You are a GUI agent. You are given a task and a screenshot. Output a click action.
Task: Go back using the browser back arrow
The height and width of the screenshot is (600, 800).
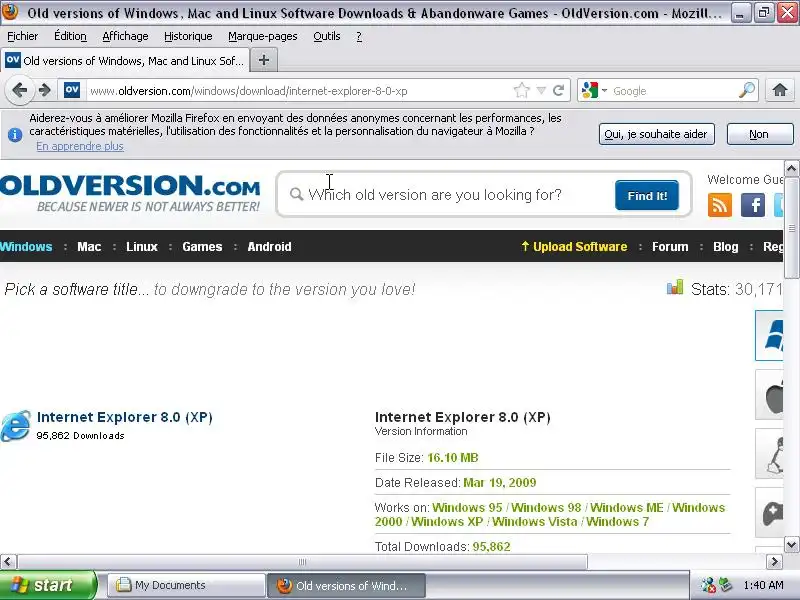click(x=19, y=90)
